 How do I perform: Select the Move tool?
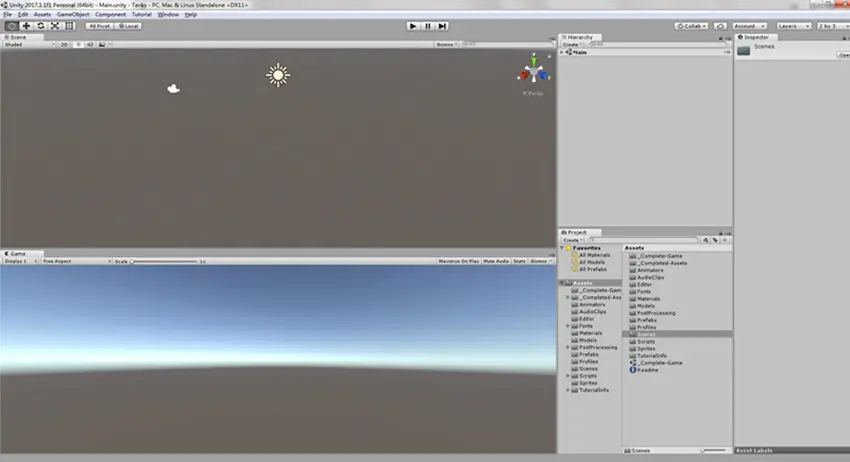(27, 26)
